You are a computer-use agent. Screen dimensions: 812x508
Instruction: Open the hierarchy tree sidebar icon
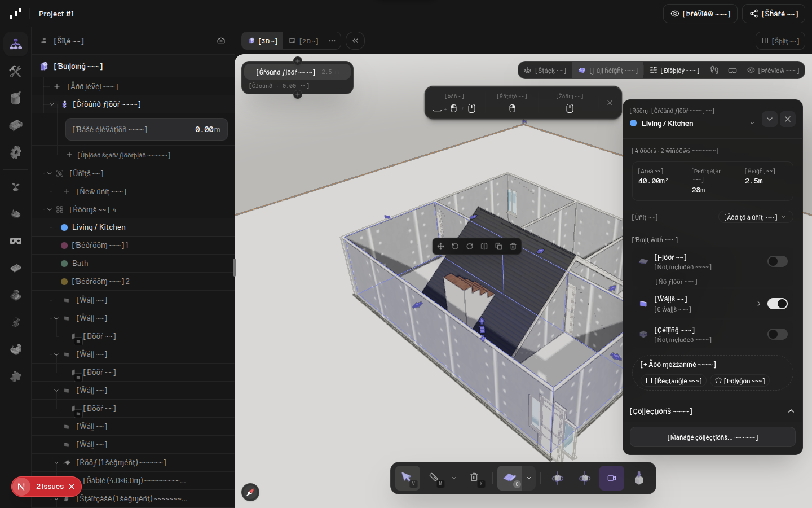(16, 44)
